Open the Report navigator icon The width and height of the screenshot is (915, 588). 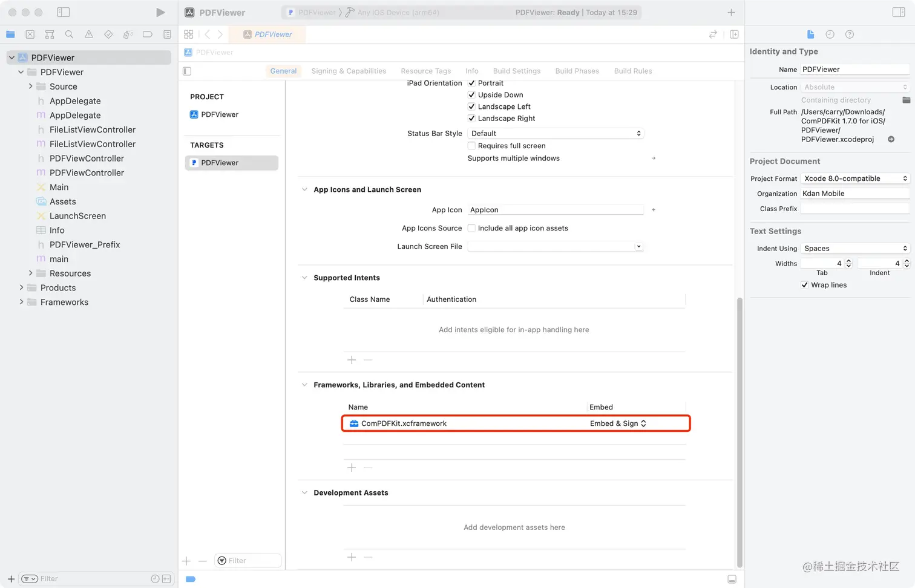pos(167,34)
